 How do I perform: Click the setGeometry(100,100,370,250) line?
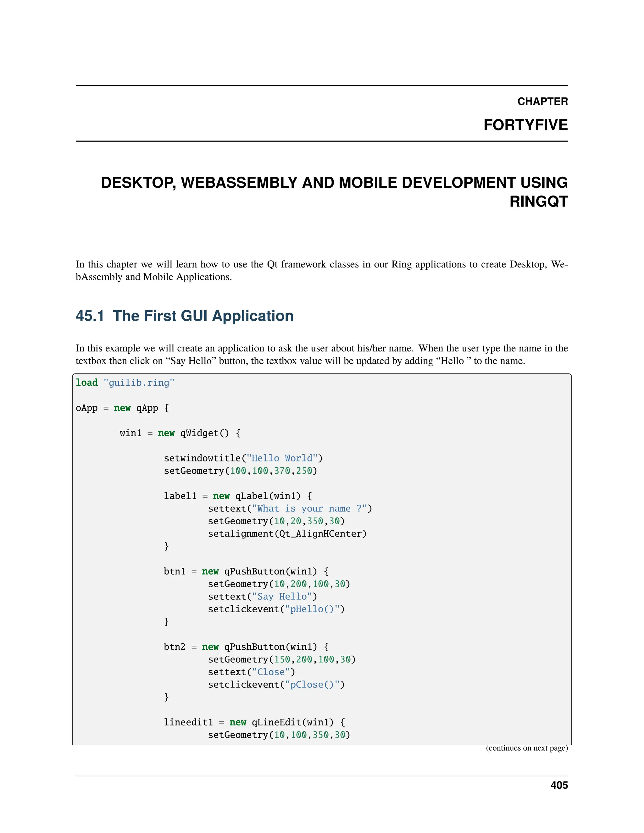240,471
